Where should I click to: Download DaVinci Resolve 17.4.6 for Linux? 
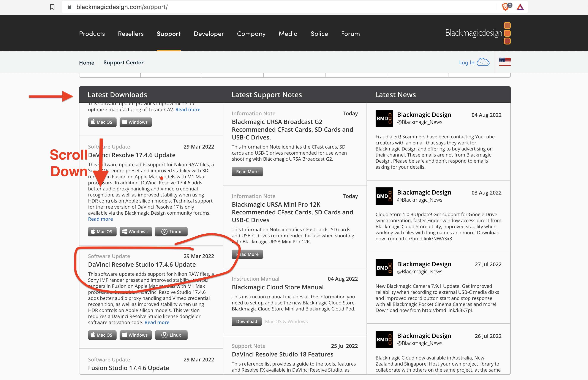[171, 232]
